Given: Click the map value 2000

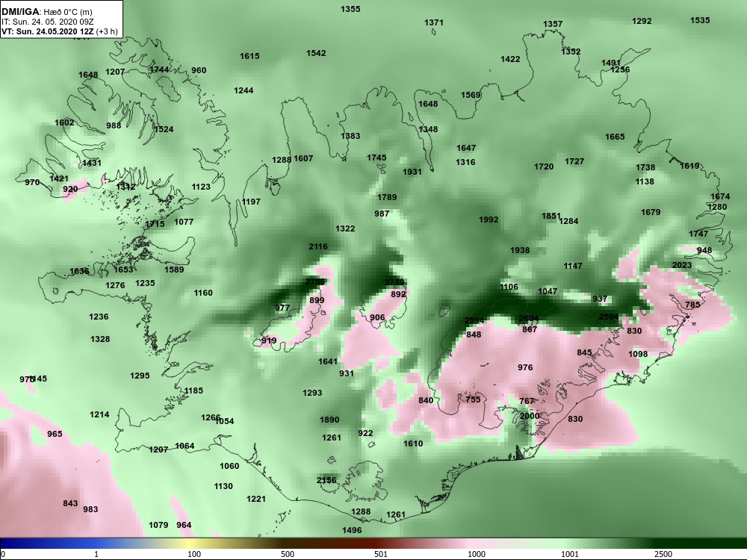Looking at the screenshot, I should tap(530, 416).
